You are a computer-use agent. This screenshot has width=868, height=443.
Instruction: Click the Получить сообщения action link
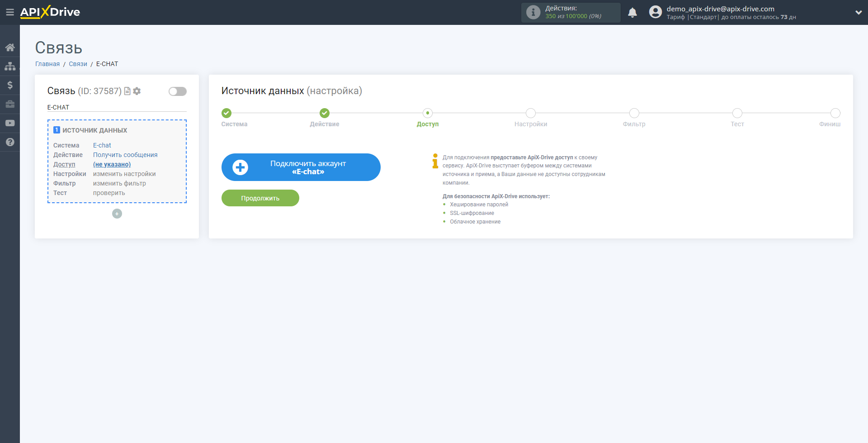tap(125, 155)
